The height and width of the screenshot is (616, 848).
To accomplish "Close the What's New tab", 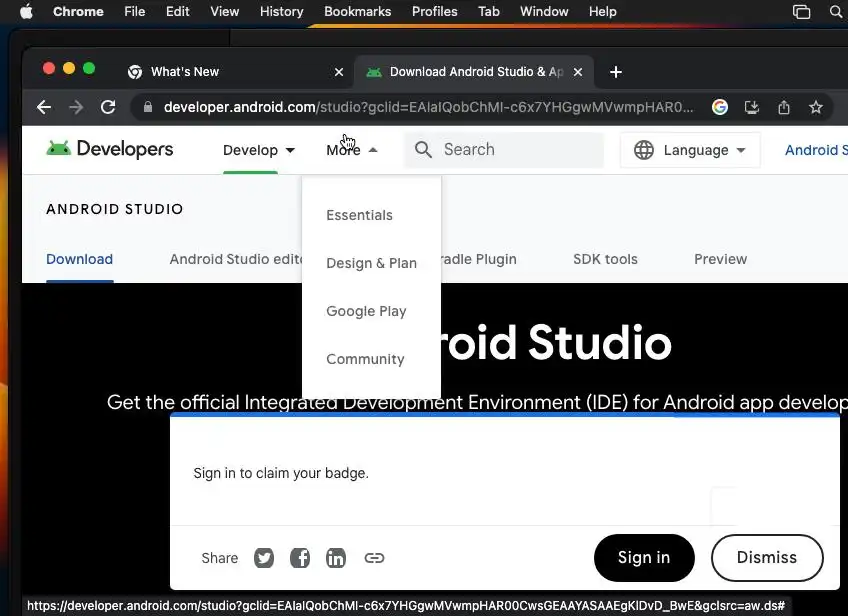I will click(339, 72).
